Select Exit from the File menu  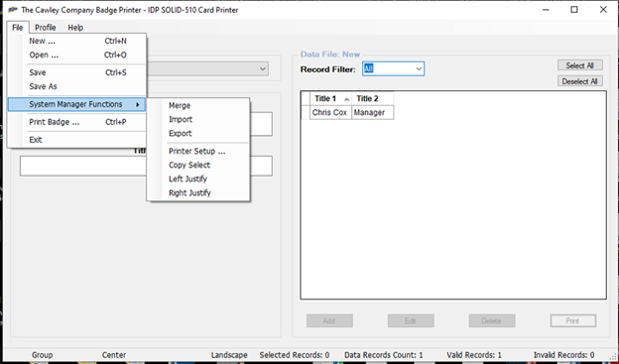(77, 140)
